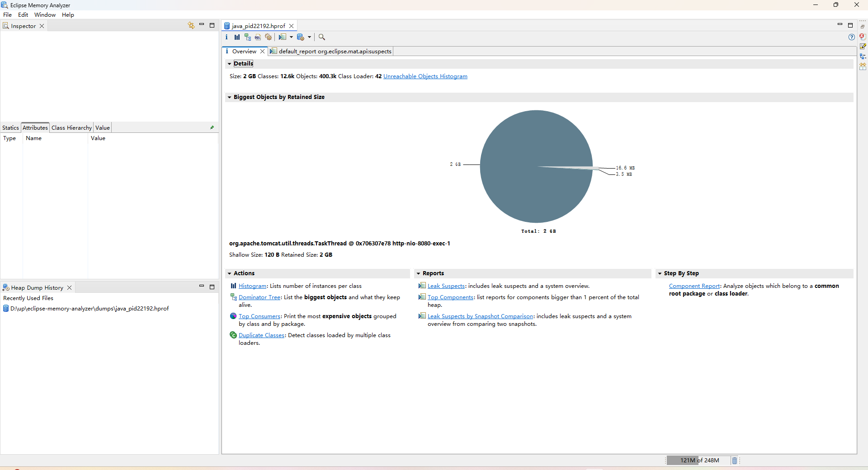This screenshot has height=470, width=868.
Task: Click the heap status bar showing 121M of 248M
Action: [x=699, y=461]
